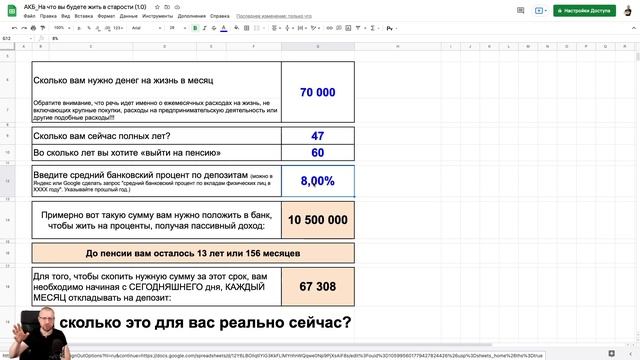Star the document with the star icon
The height and width of the screenshot is (360, 640).
(x=157, y=7)
